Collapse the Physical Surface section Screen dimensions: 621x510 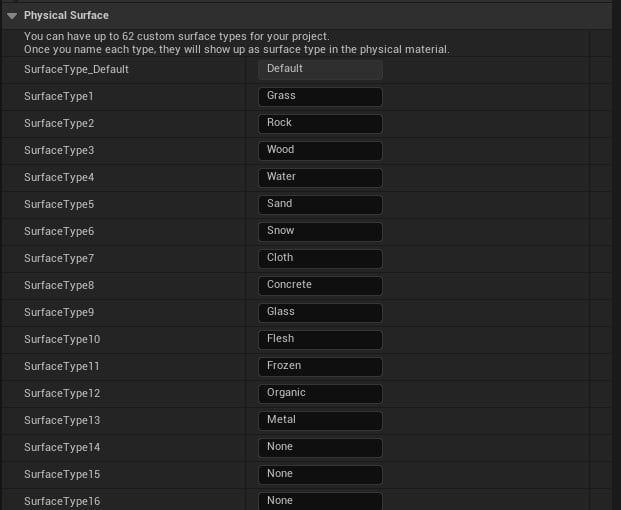[12, 16]
